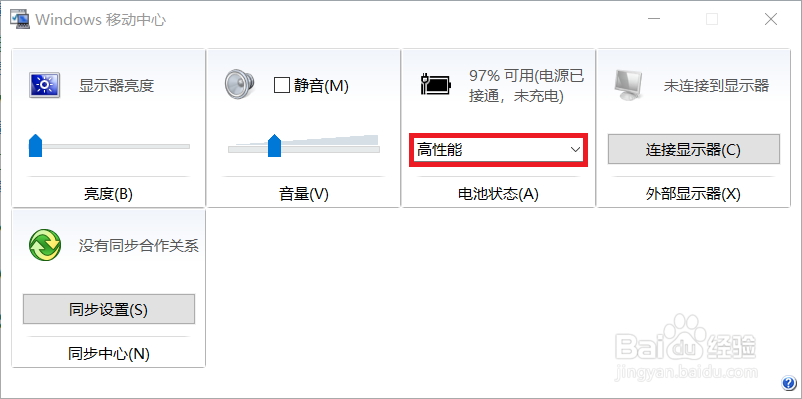This screenshot has width=802, height=399.
Task: Click the 同步设置(S) button
Action: point(109,309)
